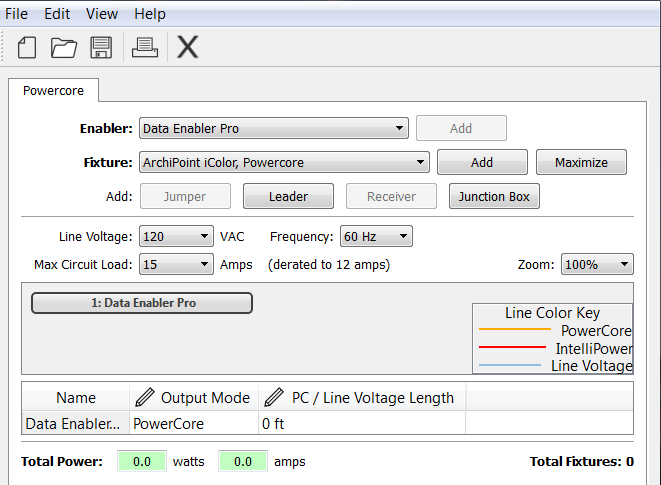Viewport: 661px width, 485px height.
Task: Click the Print icon in toolbar
Action: (145, 47)
